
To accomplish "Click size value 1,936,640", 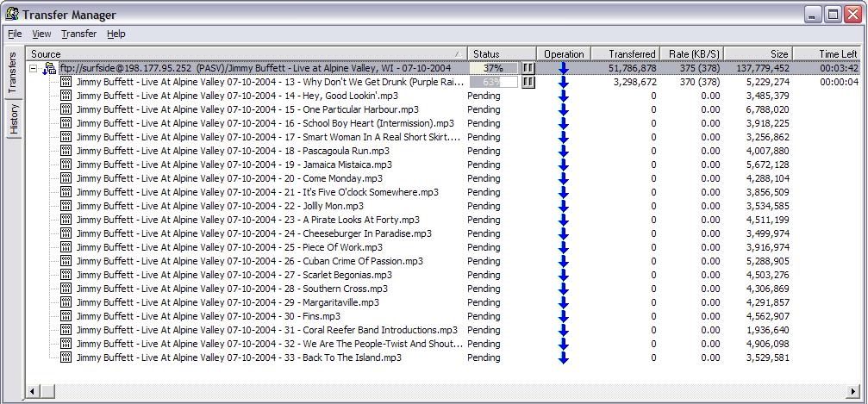I will [x=768, y=331].
